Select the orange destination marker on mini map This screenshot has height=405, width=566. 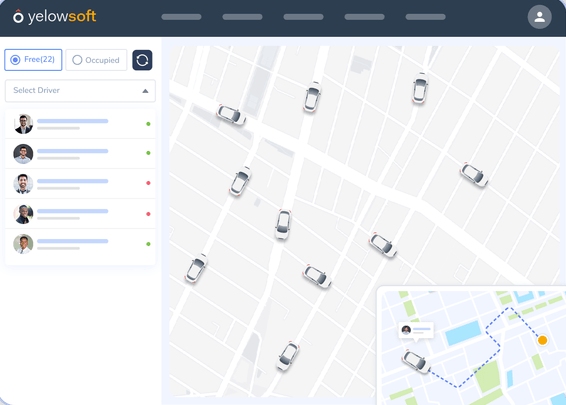click(x=542, y=340)
